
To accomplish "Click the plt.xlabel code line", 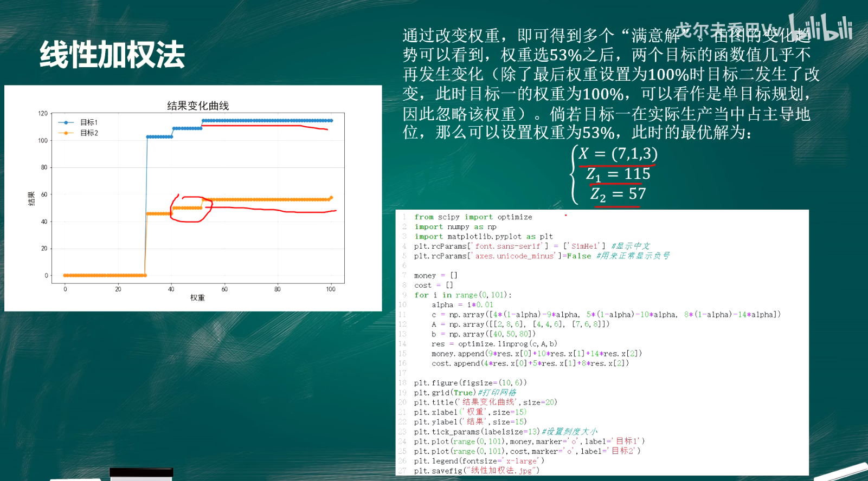I will pyautogui.click(x=471, y=412).
